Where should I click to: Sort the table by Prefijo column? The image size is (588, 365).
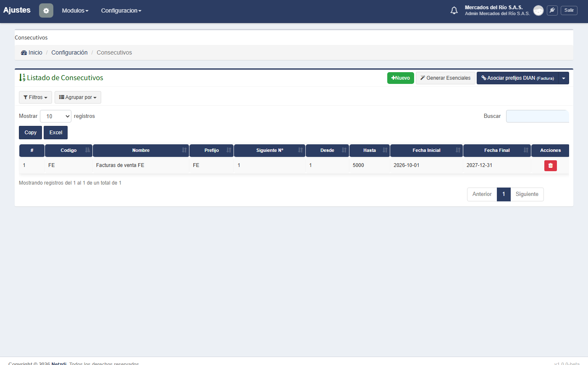tap(212, 151)
